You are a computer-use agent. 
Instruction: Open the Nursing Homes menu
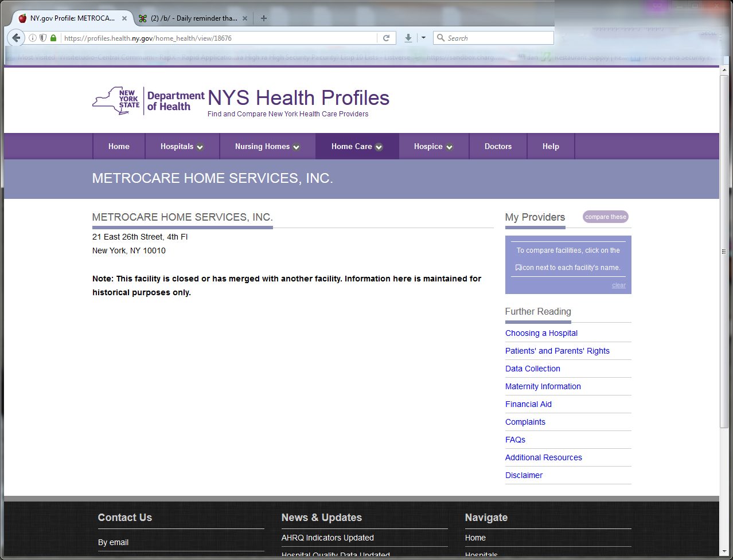(x=267, y=146)
